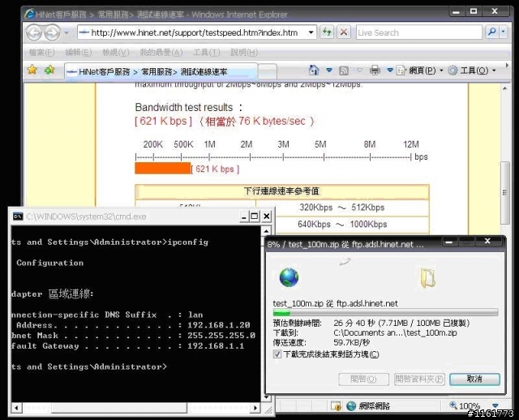
Task: Click red text [ 621 K bps ] result heading
Action: (163, 121)
